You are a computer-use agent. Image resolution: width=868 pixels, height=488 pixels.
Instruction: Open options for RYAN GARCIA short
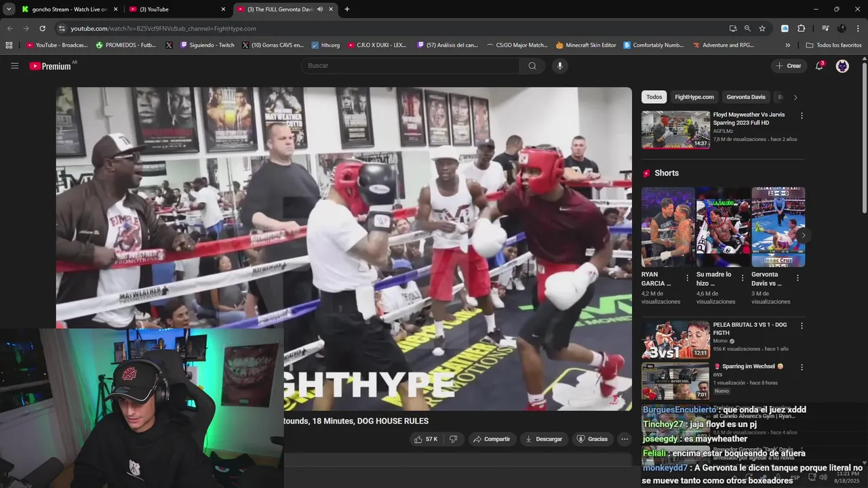687,278
